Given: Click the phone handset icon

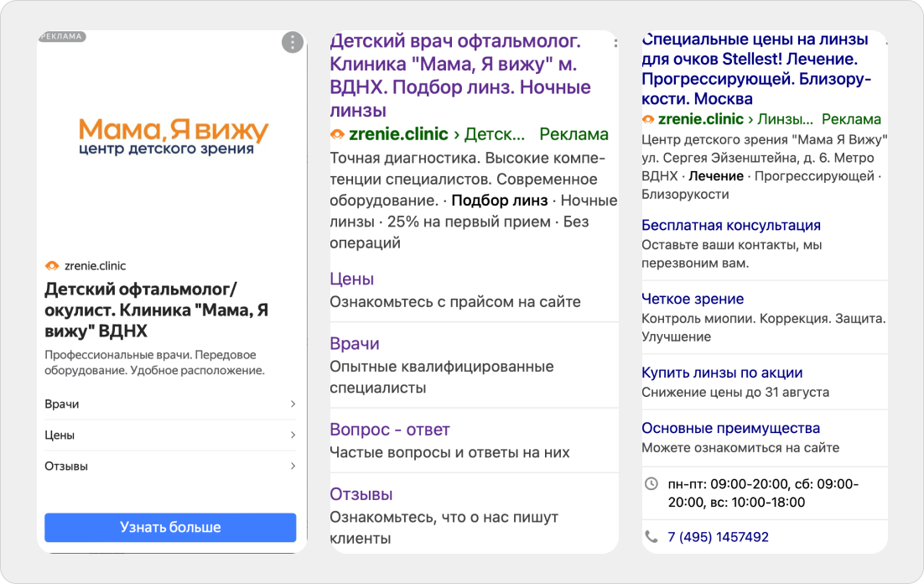Looking at the screenshot, I should click(x=651, y=537).
